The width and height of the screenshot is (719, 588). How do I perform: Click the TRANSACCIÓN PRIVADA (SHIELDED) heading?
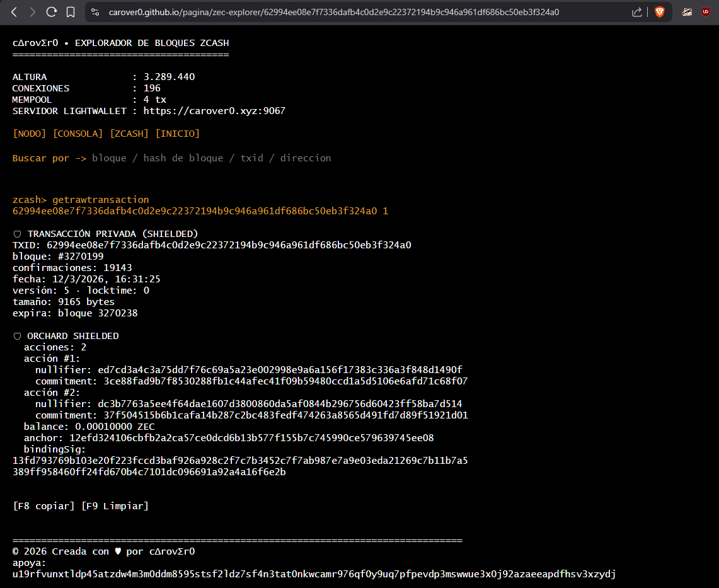(x=113, y=234)
